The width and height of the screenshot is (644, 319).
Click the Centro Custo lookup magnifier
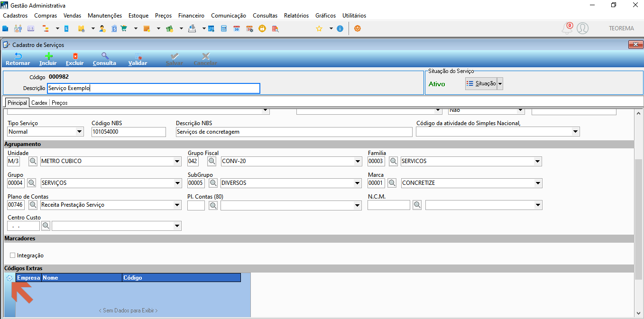click(46, 226)
